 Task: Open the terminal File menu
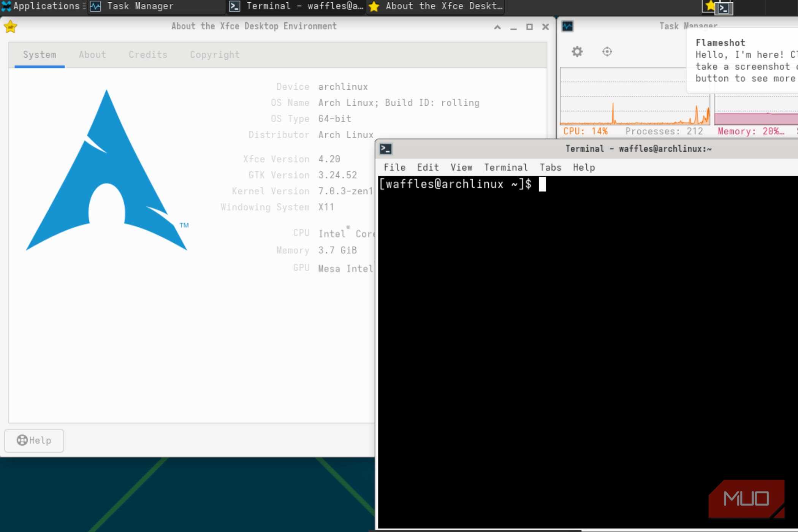394,168
